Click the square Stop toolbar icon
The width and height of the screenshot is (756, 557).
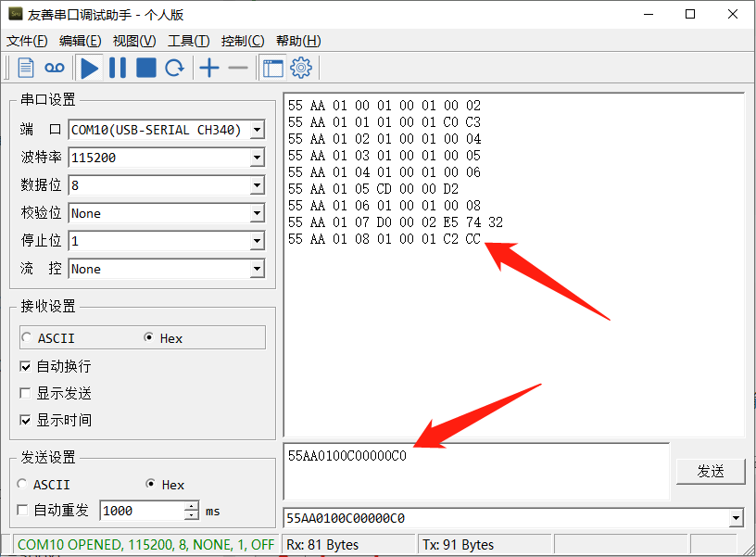(146, 68)
